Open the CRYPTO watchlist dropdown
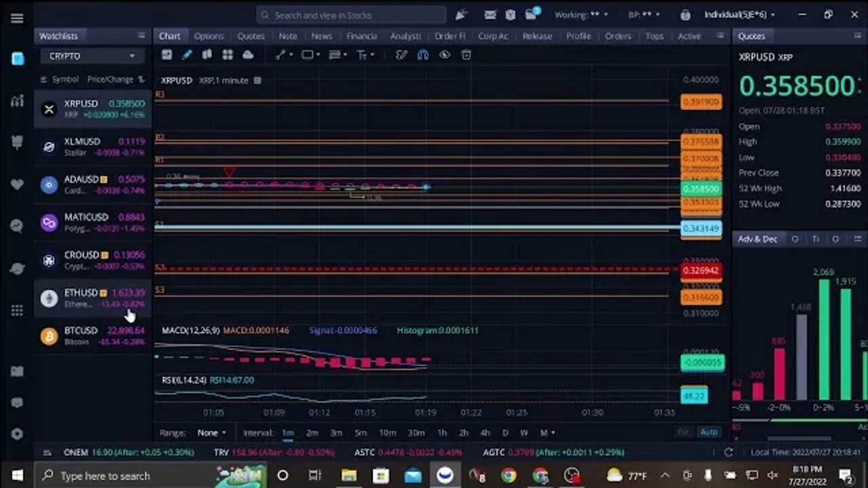The height and width of the screenshot is (488, 868). click(x=92, y=56)
